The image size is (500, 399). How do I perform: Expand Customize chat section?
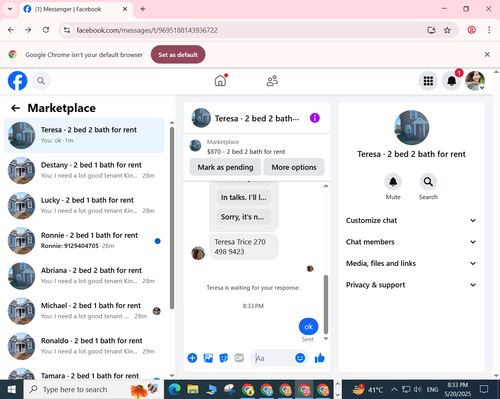[x=411, y=220]
